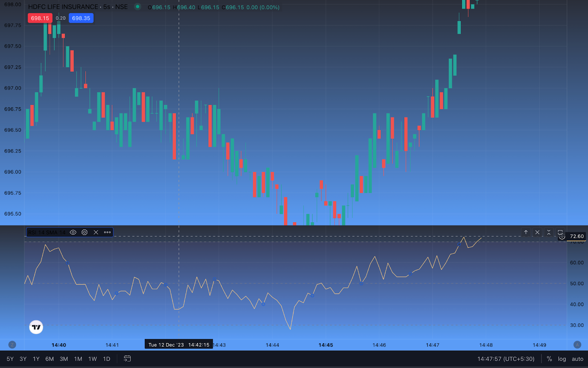Select the 3M date range
The height and width of the screenshot is (368, 588).
(x=64, y=359)
